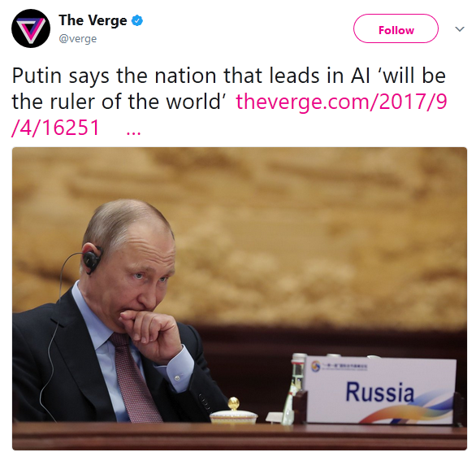Click the summit logo on the placard

coord(316,366)
